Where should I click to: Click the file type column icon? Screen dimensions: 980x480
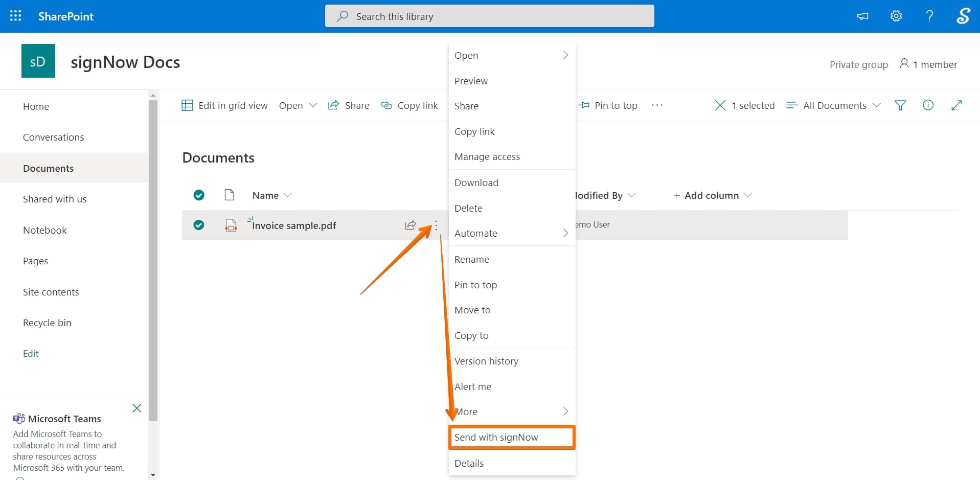230,195
